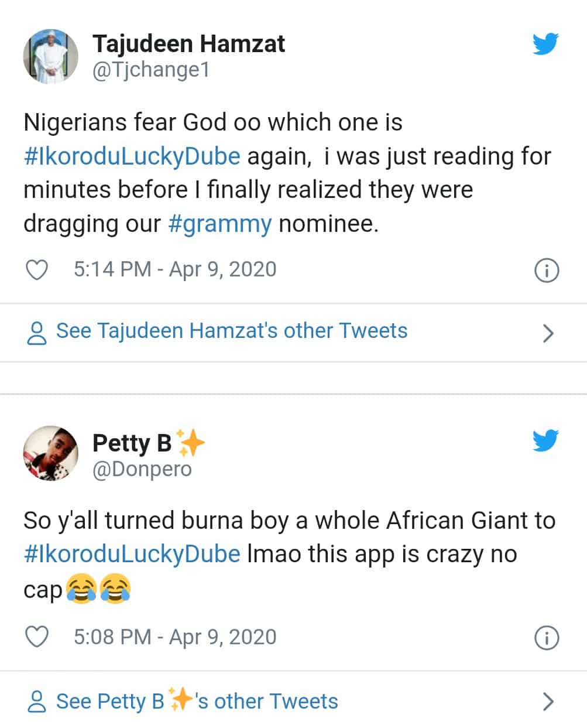Screen dimensions: 587x728
Task: Open the #IkoroduLuckyDube hashtag in Petty B's tweet
Action: (132, 554)
